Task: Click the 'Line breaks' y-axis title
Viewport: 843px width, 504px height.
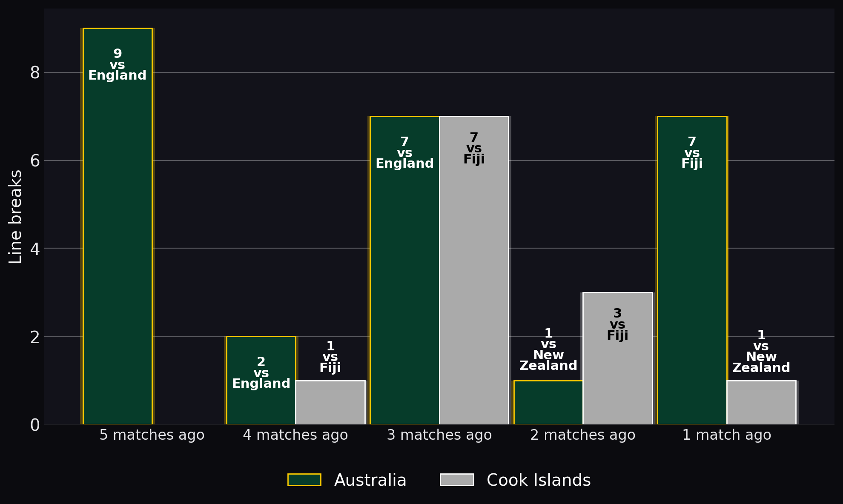Action: point(15,217)
